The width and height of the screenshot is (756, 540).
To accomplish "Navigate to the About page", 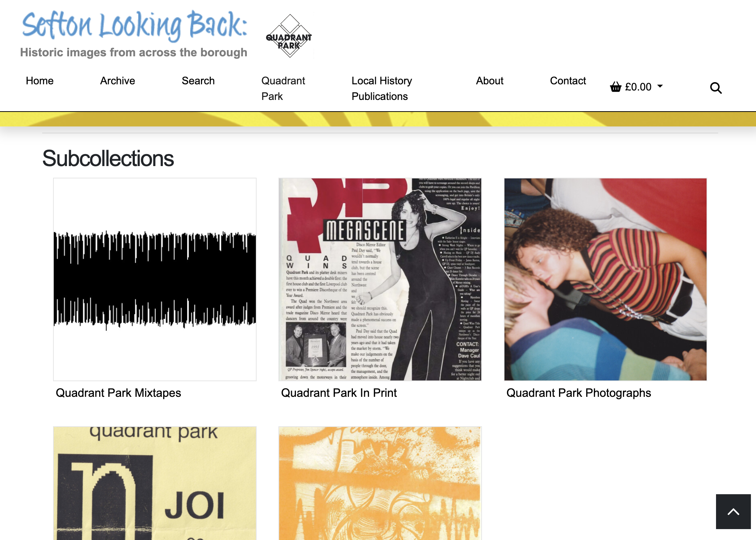I will click(490, 81).
